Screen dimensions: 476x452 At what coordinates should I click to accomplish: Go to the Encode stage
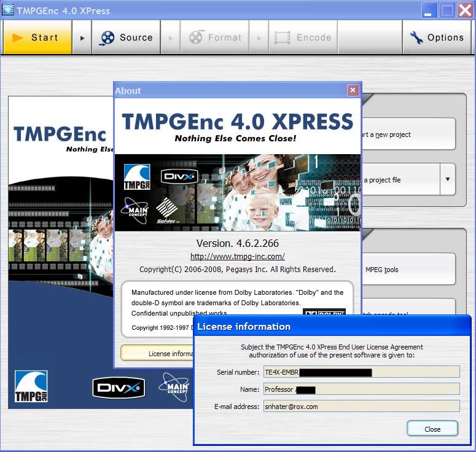303,37
